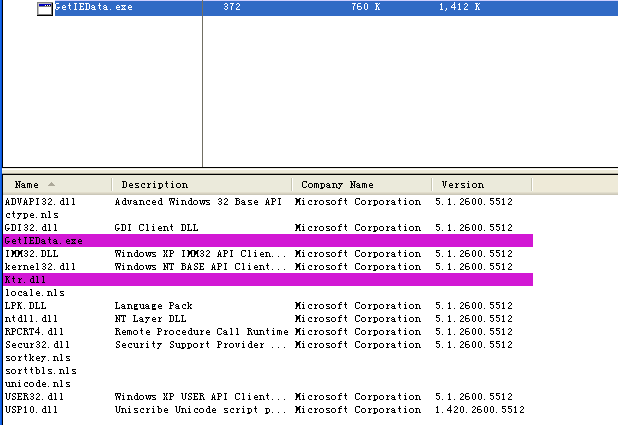Click 'GDI Client DLL' description

point(156,228)
